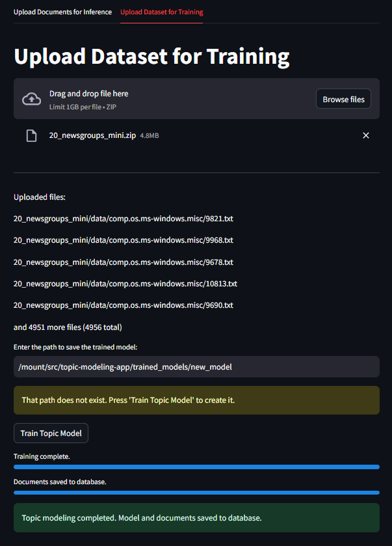Click the Documents saved to database progress bar
Screen dimensions: 392x546
[x=196, y=493]
